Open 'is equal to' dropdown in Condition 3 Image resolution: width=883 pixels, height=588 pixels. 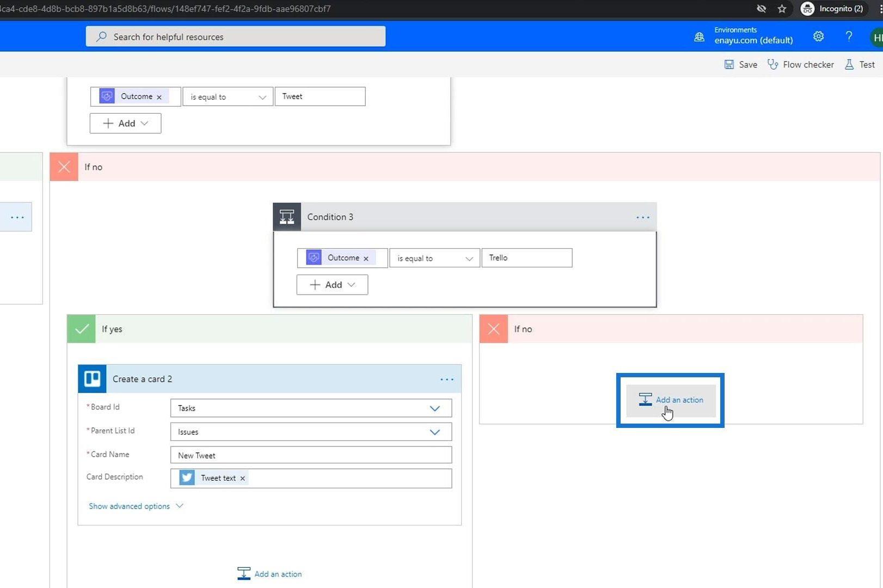(434, 258)
